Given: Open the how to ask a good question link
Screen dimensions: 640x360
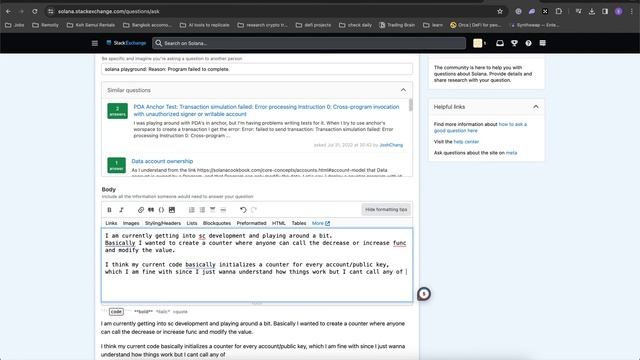Looking at the screenshot, I should coord(480,127).
